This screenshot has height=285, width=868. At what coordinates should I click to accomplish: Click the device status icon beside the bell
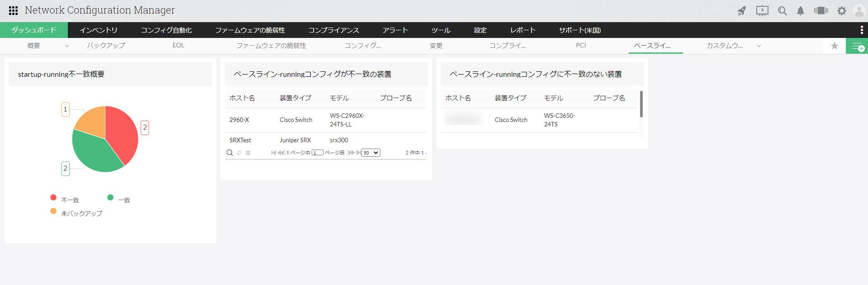pos(821,10)
